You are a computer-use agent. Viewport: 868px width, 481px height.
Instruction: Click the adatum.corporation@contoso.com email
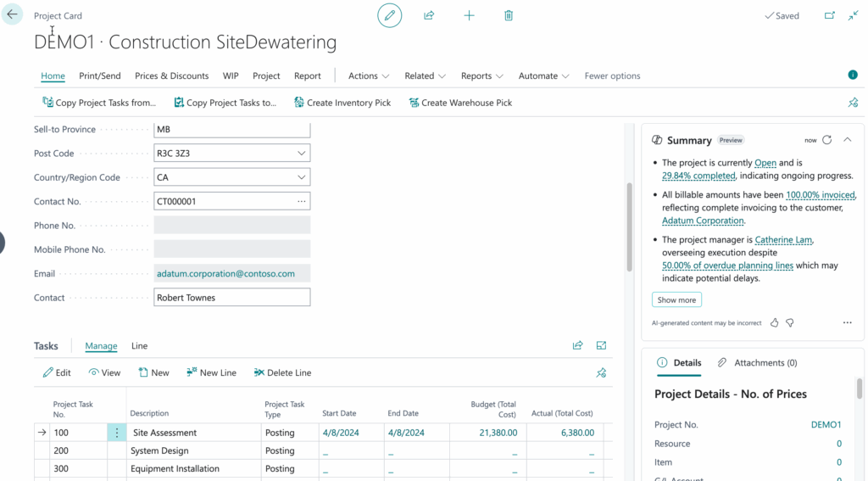225,273
